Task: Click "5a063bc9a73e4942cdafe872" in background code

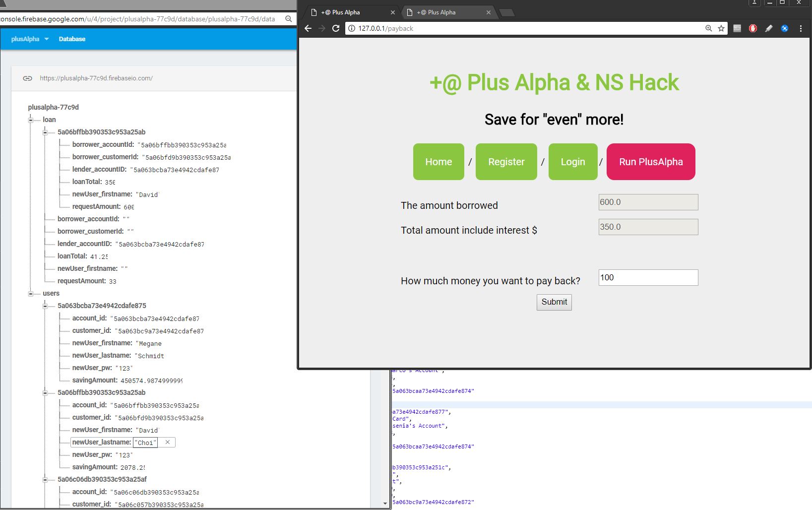Action: 433,502
